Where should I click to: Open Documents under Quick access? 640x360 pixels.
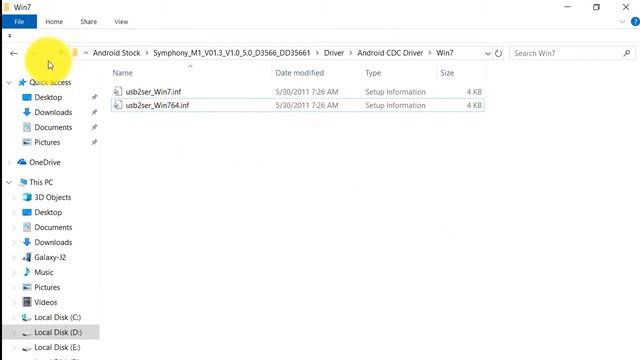[x=53, y=127]
